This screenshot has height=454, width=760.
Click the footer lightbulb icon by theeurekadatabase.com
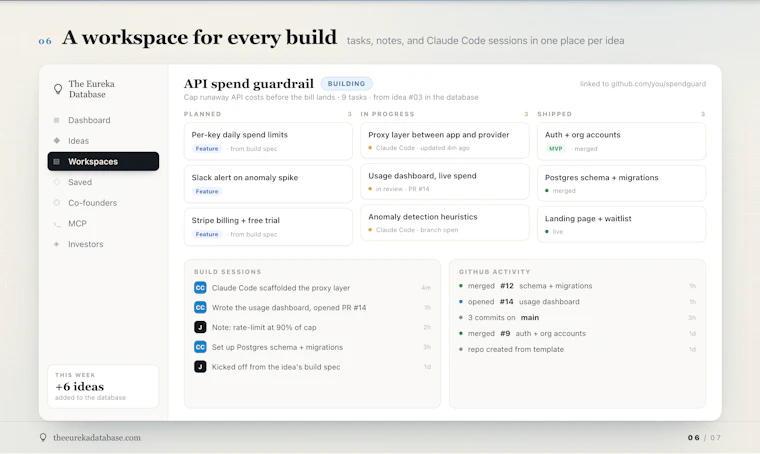[x=43, y=438]
